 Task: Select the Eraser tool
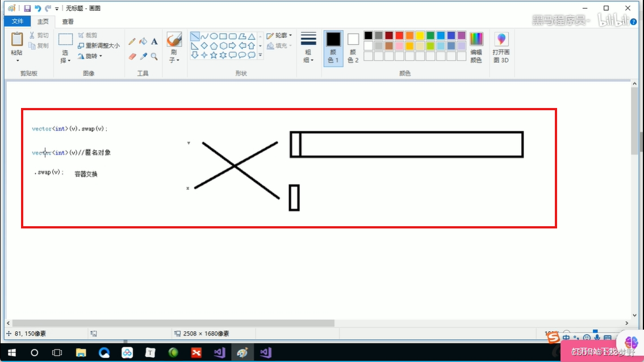(132, 56)
